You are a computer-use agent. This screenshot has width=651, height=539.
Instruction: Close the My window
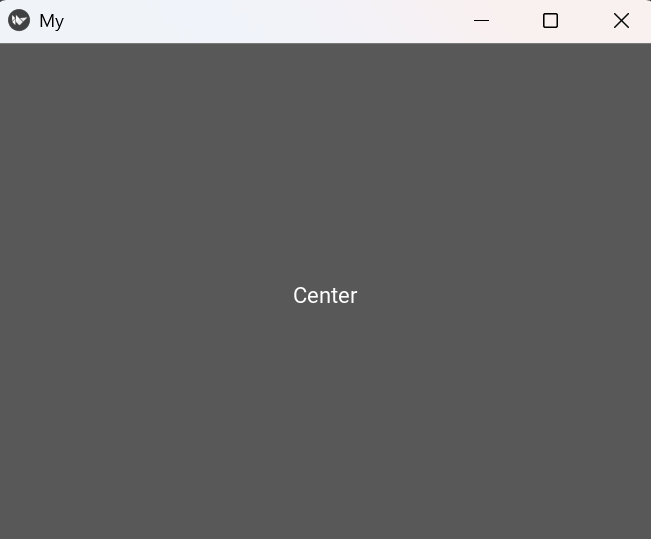(621, 20)
